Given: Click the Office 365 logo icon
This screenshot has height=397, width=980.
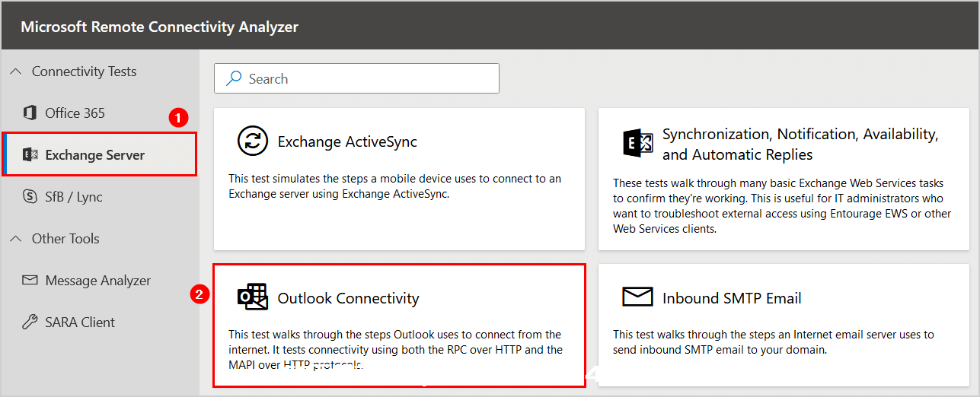Looking at the screenshot, I should pyautogui.click(x=30, y=113).
